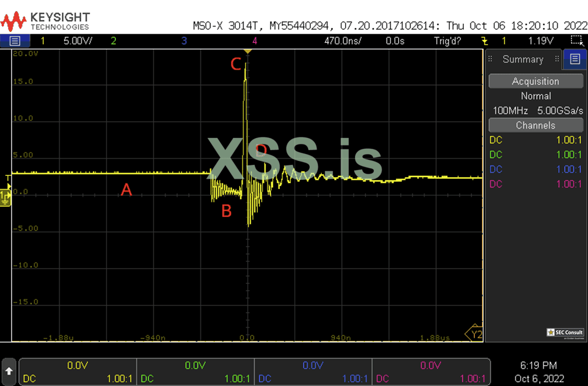Open the 1.19V trigger level value
This screenshot has width=588, height=386.
pos(541,41)
